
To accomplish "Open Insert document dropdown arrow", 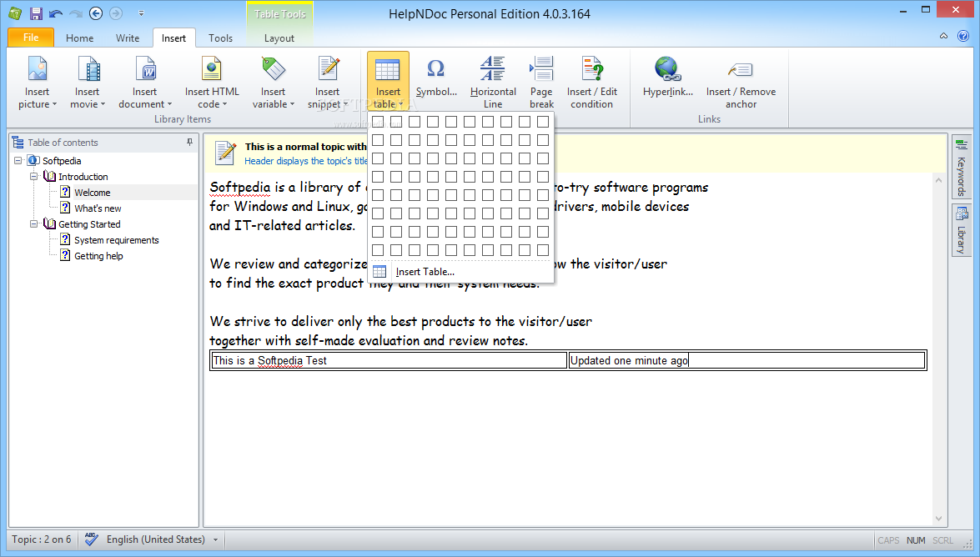I will (169, 104).
